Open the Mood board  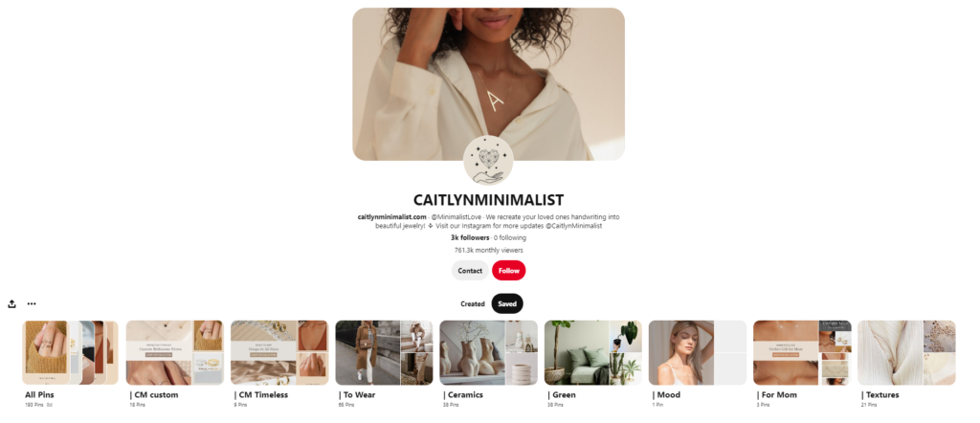coord(698,353)
